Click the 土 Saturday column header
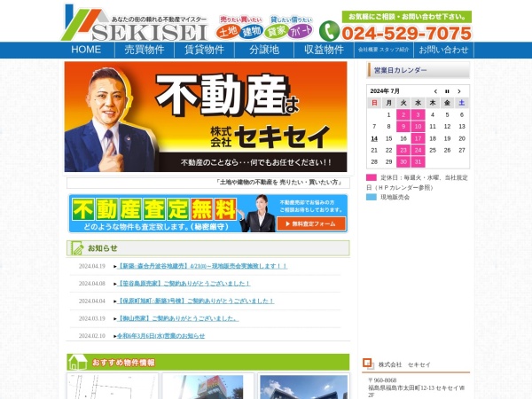 462,103
